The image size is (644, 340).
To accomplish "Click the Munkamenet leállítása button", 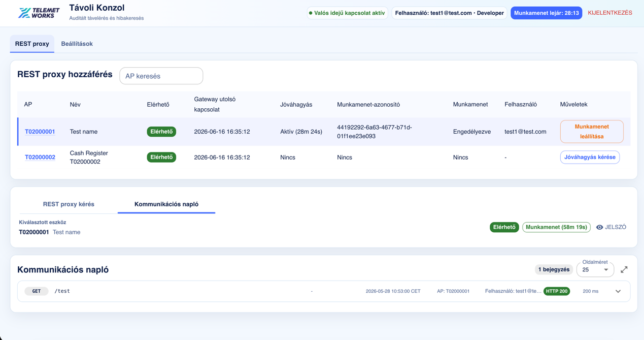I will tap(592, 132).
